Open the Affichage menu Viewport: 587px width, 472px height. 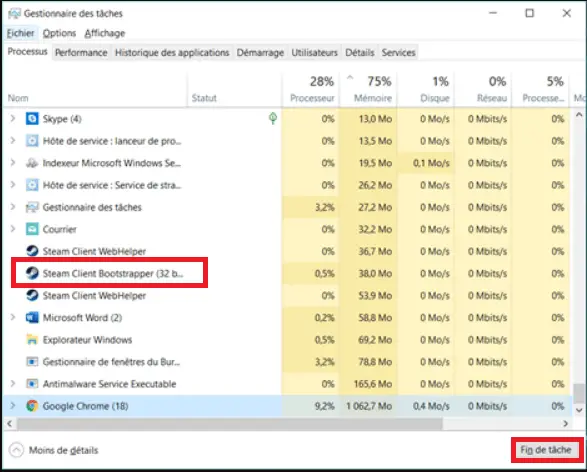tap(105, 33)
